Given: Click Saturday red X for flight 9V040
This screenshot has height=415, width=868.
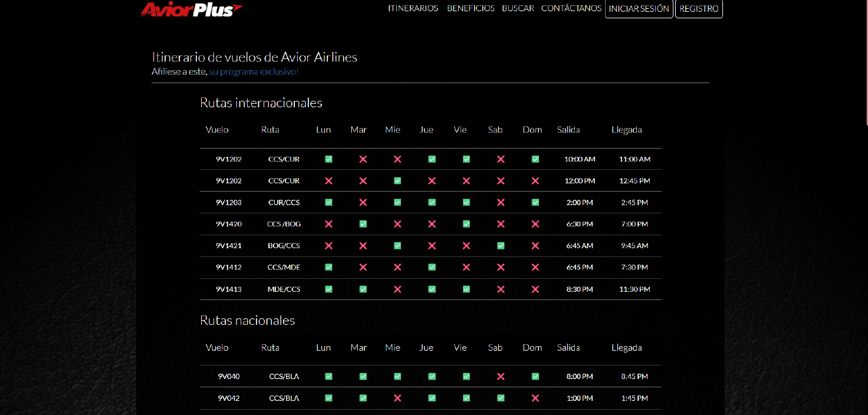Looking at the screenshot, I should [501, 377].
